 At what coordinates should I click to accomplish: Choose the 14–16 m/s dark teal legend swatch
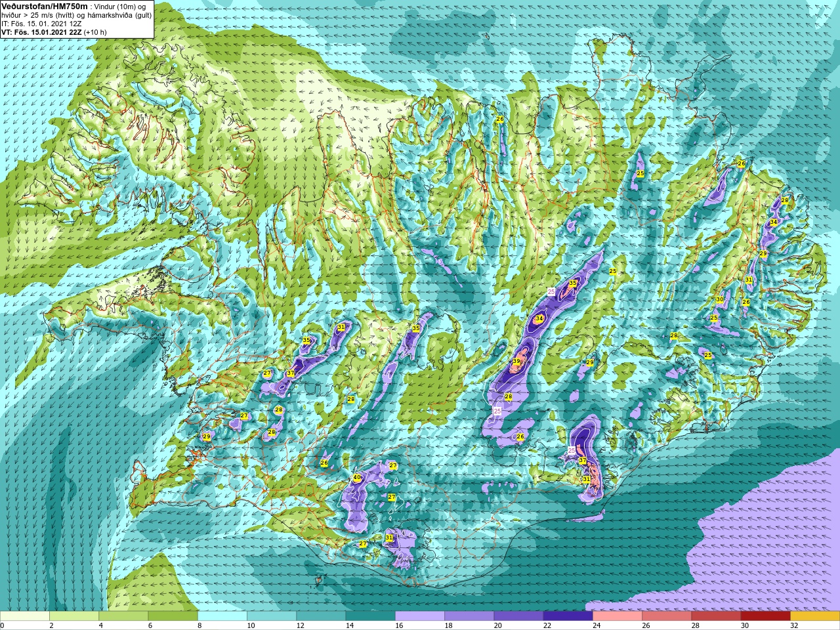pyautogui.click(x=371, y=616)
